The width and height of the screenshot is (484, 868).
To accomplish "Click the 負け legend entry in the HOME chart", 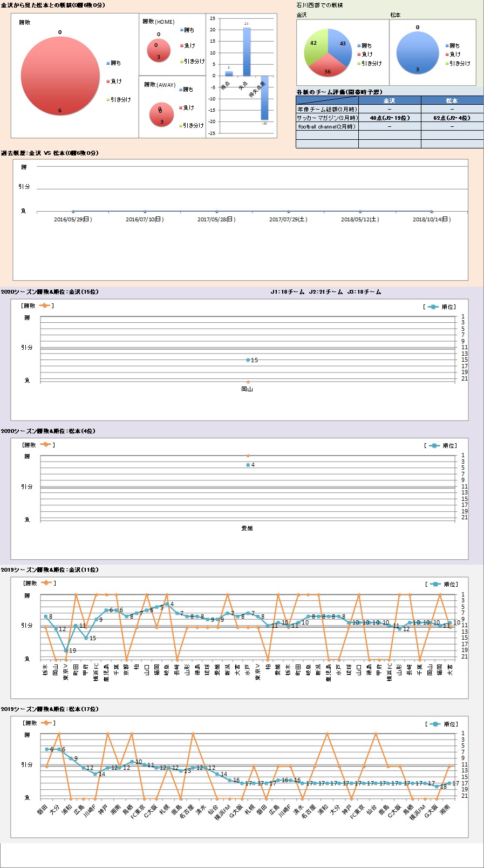I will click(x=188, y=46).
